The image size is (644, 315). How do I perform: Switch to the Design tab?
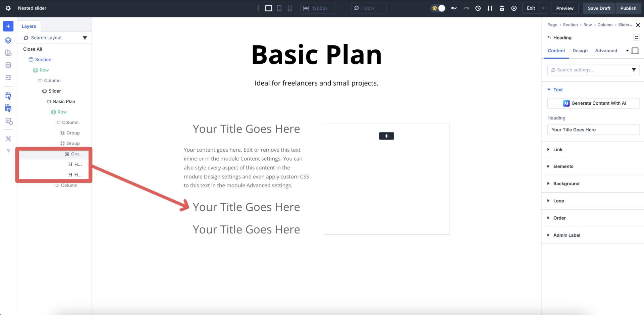[580, 51]
